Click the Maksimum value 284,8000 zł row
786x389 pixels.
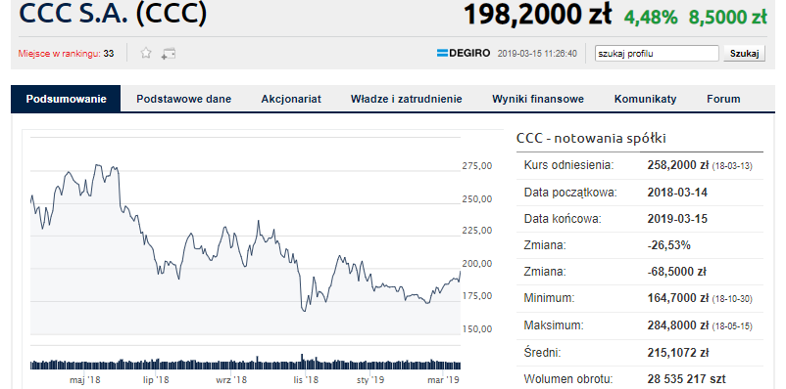[640, 325]
